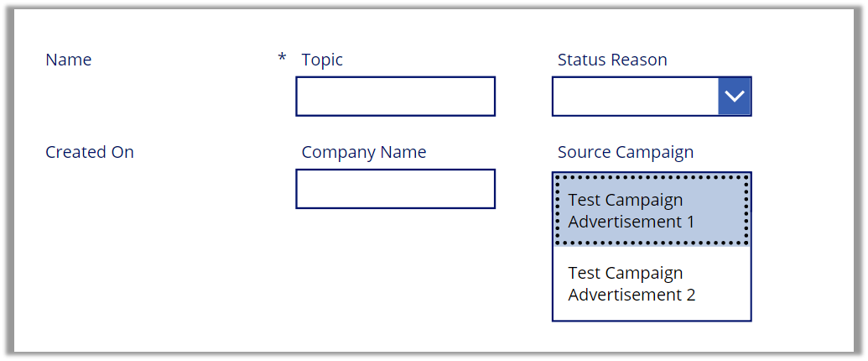Click the Created On label
The height and width of the screenshot is (361, 868).
point(90,152)
